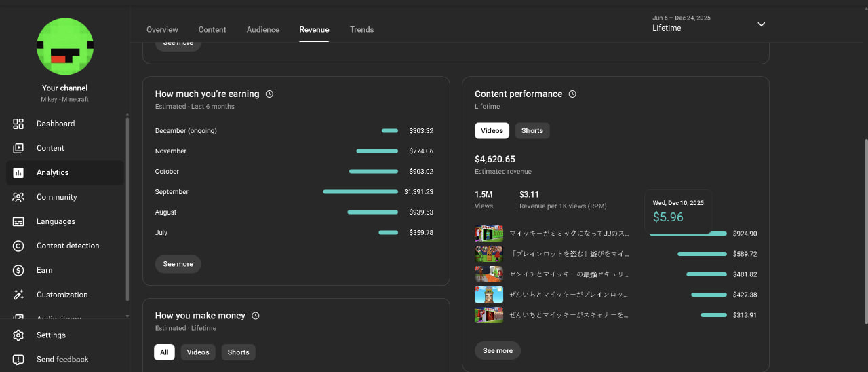Click the Send feedback icon
The width and height of the screenshot is (868, 372).
(x=18, y=360)
